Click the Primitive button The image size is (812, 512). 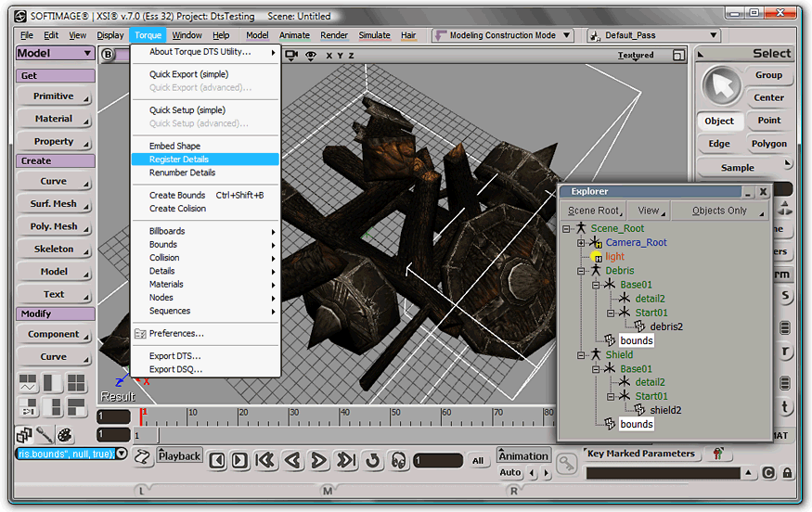[x=54, y=96]
